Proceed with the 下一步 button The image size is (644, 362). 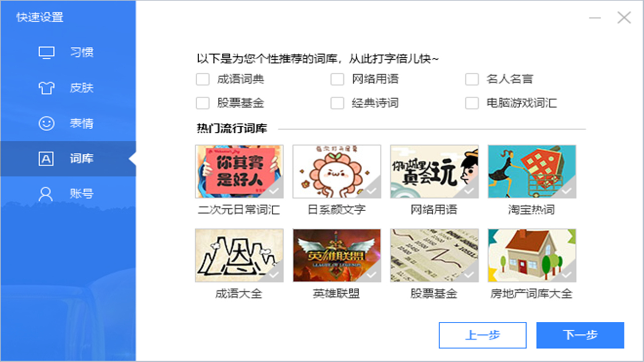tap(580, 335)
